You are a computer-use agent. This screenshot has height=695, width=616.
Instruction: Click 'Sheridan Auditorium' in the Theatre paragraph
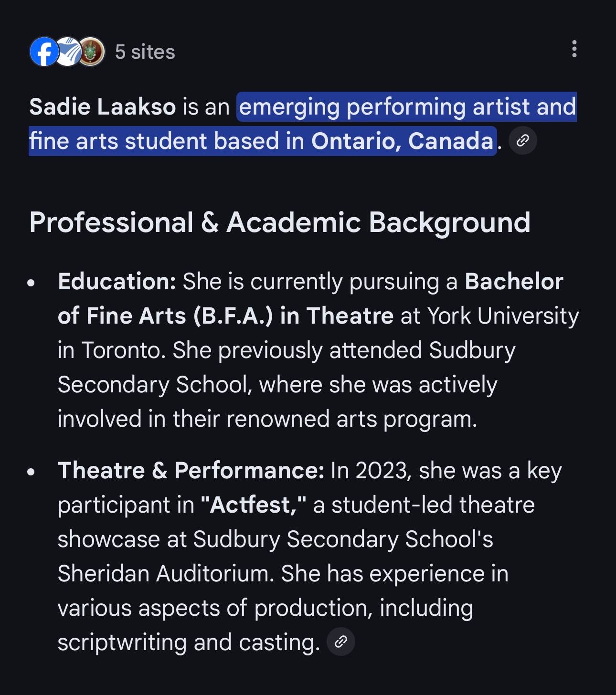[x=166, y=574]
